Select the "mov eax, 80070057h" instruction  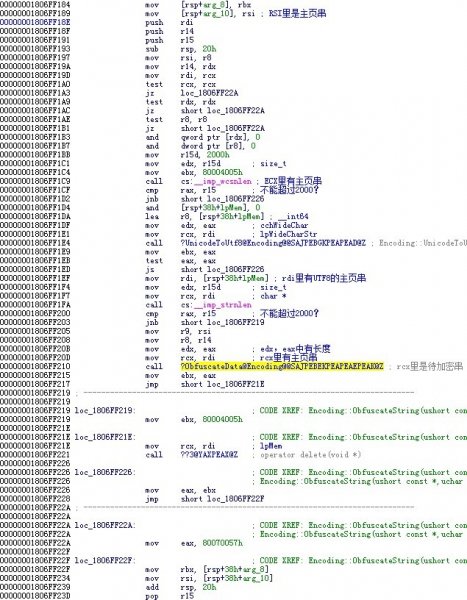click(x=194, y=543)
